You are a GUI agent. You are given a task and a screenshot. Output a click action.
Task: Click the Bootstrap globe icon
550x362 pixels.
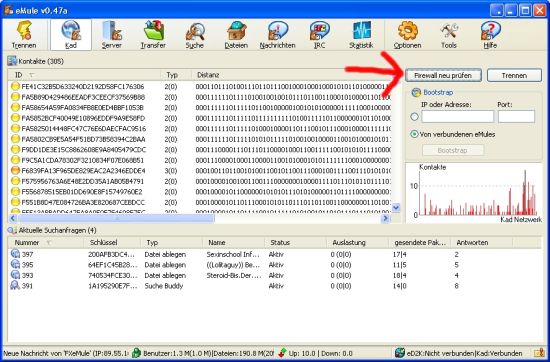click(x=416, y=92)
